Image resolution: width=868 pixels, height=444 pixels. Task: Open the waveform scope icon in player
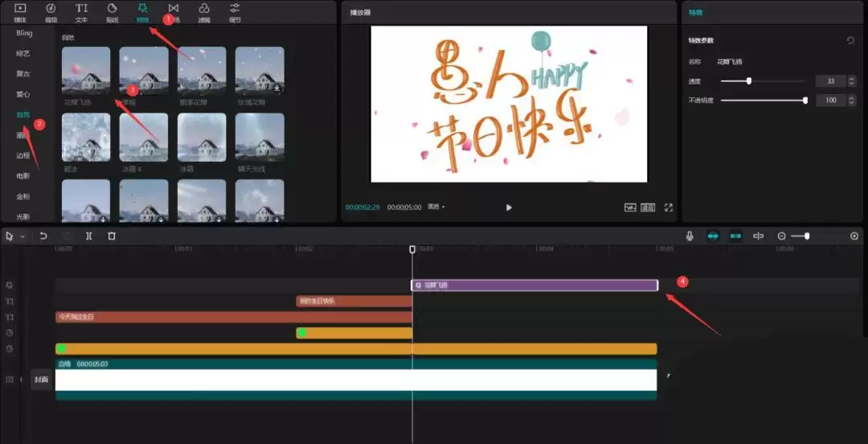click(631, 208)
